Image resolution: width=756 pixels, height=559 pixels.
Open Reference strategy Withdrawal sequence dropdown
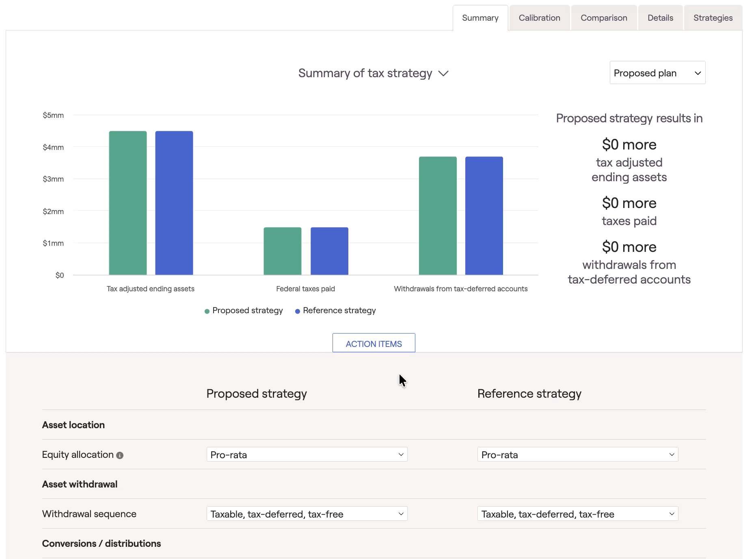577,514
